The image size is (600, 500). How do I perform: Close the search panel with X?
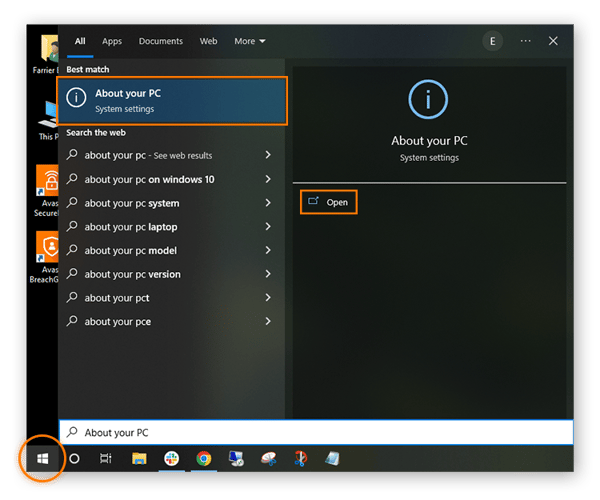tap(553, 41)
